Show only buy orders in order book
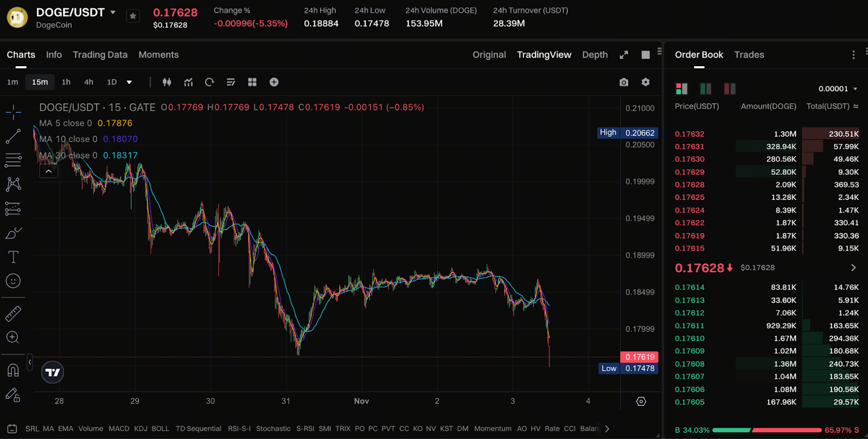Viewport: 868px width, 439px height. 705,88
